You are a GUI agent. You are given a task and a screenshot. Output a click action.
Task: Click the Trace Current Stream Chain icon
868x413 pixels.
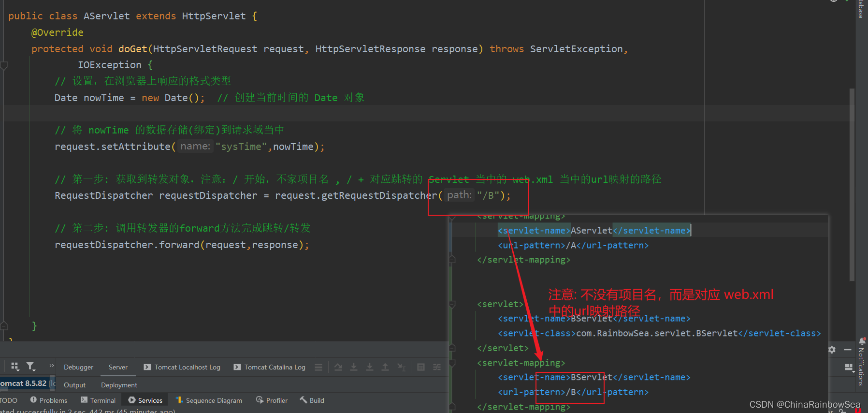[x=437, y=367]
